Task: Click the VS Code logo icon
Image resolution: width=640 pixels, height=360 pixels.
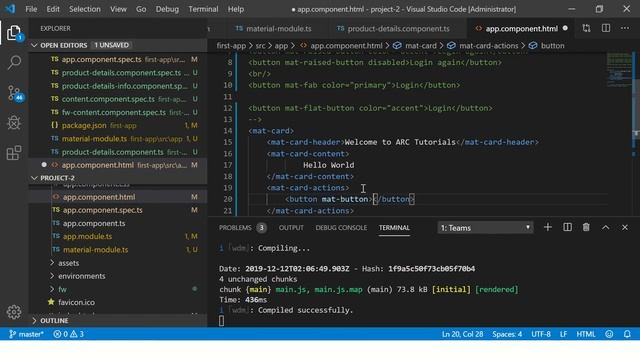Action: click(10, 9)
